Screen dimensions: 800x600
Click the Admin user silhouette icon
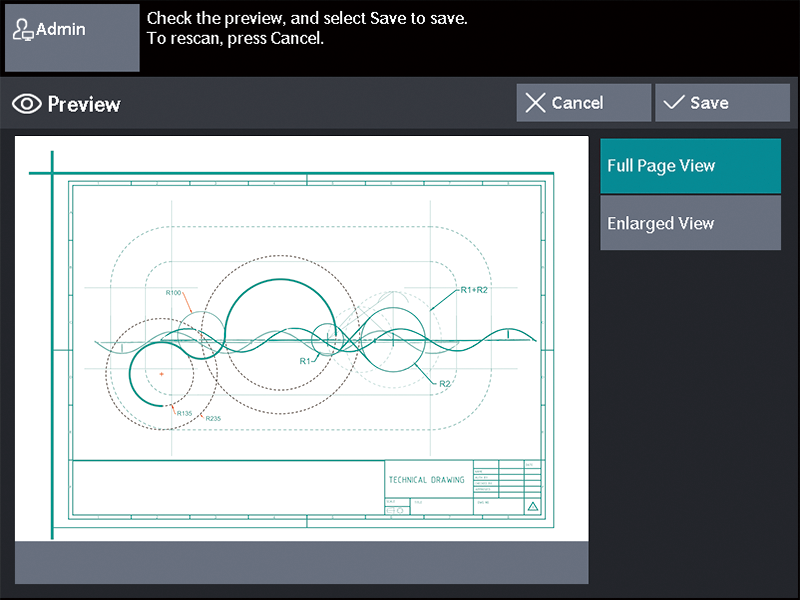(23, 30)
